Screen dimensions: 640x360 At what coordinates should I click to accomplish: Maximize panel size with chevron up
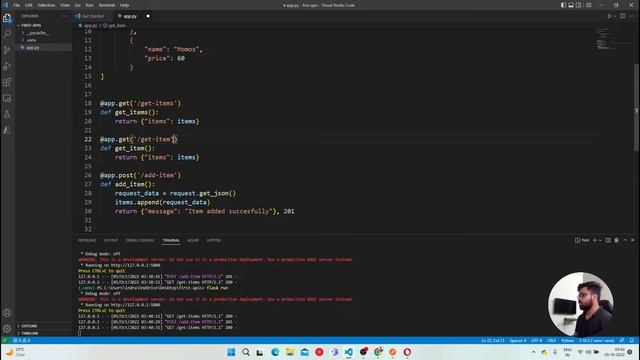(x=625, y=240)
